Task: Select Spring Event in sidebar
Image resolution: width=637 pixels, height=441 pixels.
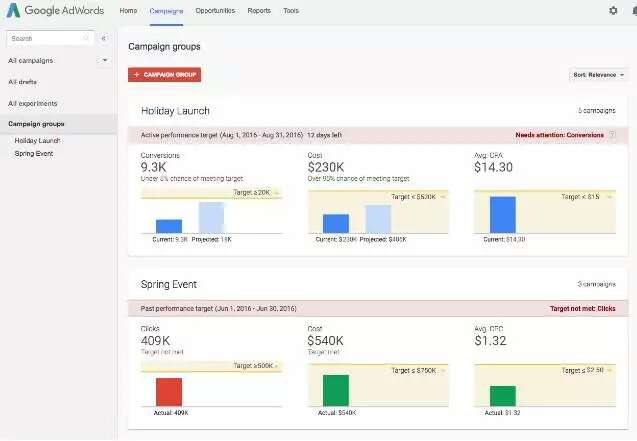Action: (x=34, y=153)
